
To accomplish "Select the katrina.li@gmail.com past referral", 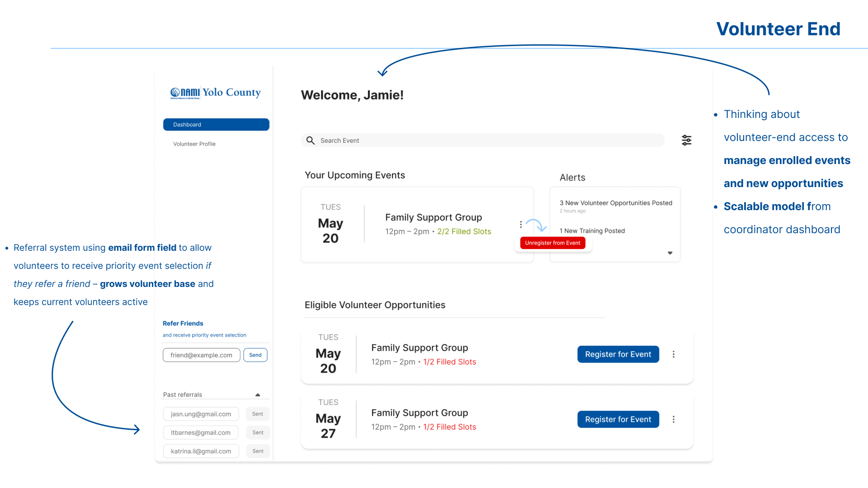I will [x=201, y=451].
